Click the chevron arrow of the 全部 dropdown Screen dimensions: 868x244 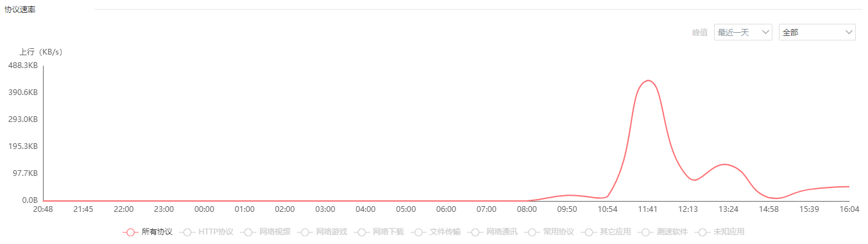point(849,32)
